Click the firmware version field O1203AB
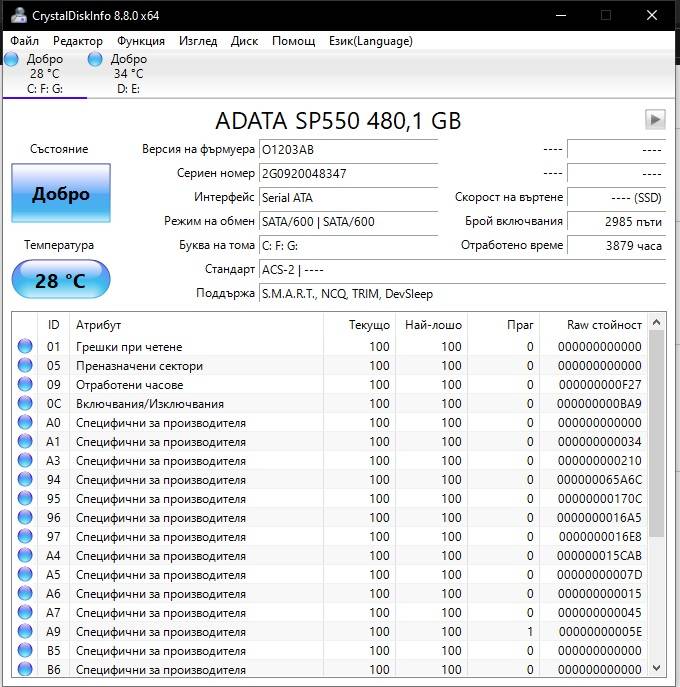The image size is (680, 687). click(348, 150)
